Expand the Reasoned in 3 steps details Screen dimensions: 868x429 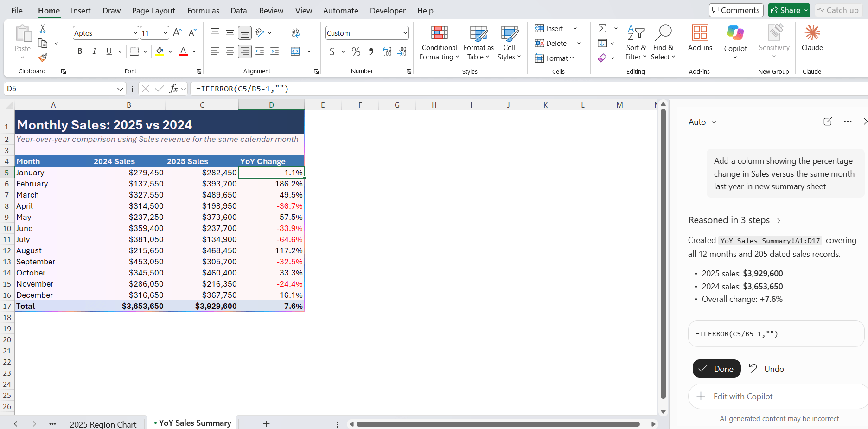[x=734, y=220]
